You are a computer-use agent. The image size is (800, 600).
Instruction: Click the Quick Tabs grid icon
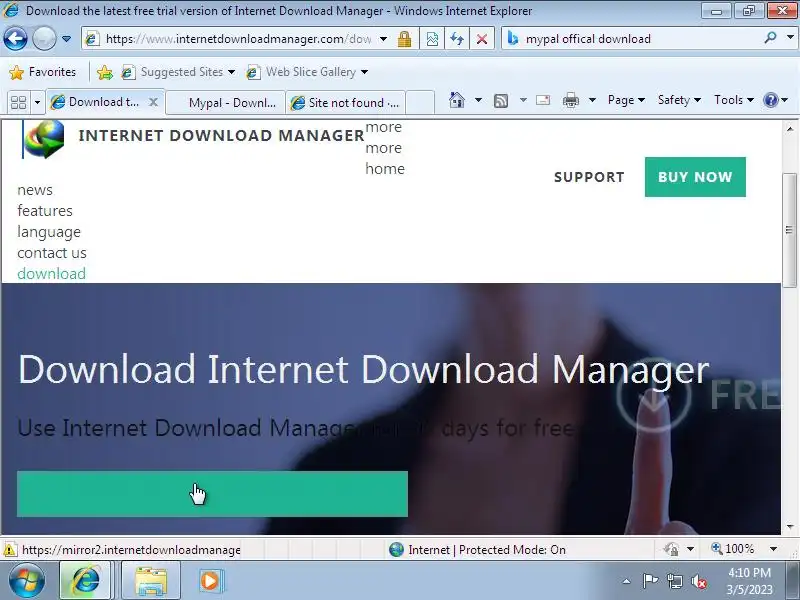19,103
